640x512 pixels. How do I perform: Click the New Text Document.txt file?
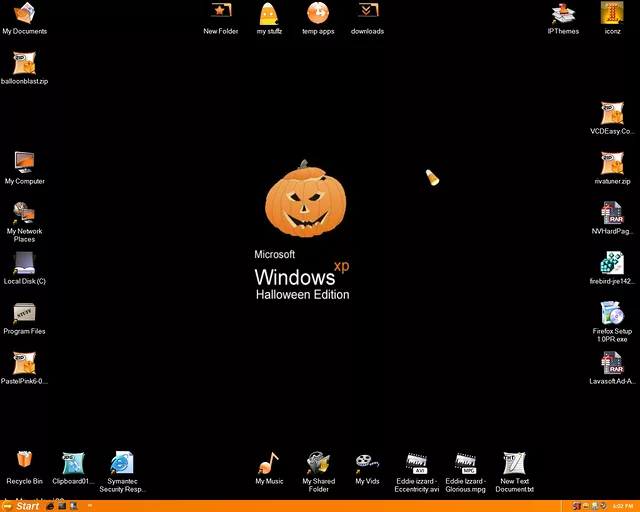point(514,463)
